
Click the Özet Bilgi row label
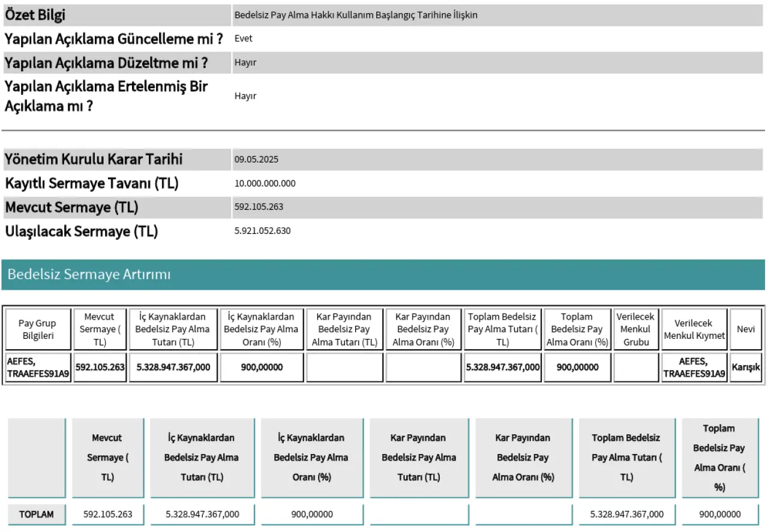click(35, 15)
